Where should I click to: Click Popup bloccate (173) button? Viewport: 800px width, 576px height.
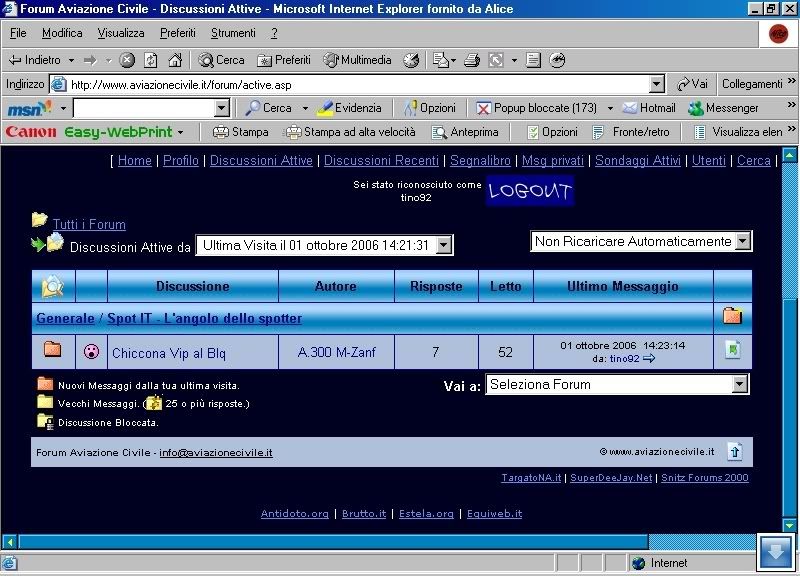tap(536, 108)
